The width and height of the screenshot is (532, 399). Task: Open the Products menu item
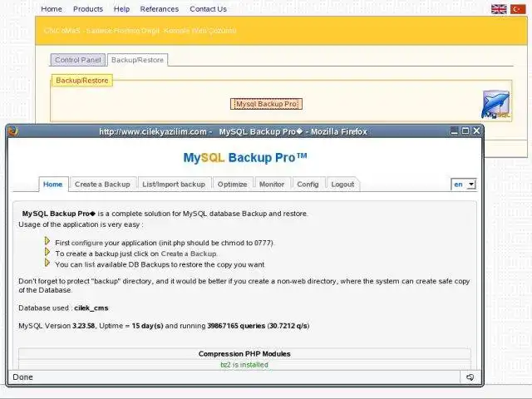88,9
